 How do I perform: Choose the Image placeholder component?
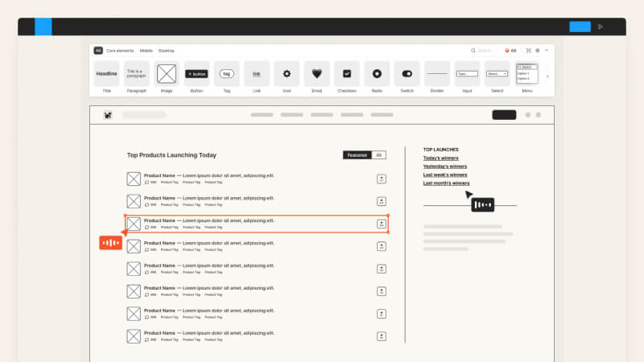[167, 74]
